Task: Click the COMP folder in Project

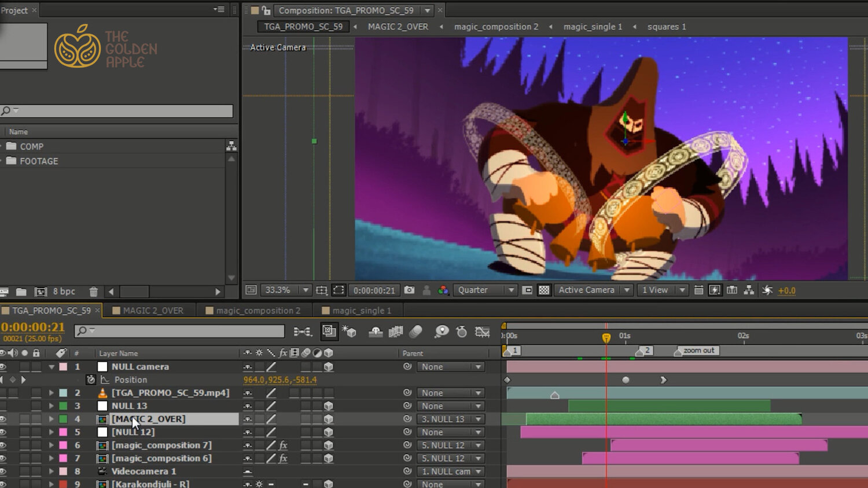Action: pyautogui.click(x=31, y=147)
